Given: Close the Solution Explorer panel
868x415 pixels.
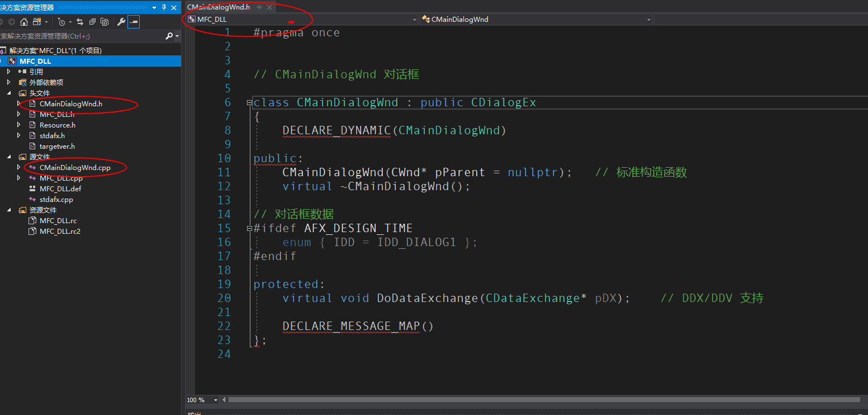Looking at the screenshot, I should [x=174, y=7].
